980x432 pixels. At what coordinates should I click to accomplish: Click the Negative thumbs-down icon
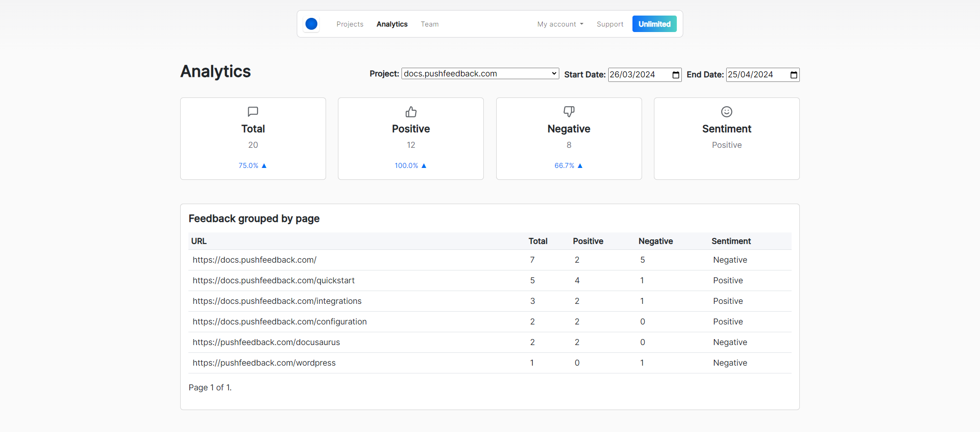tap(569, 112)
